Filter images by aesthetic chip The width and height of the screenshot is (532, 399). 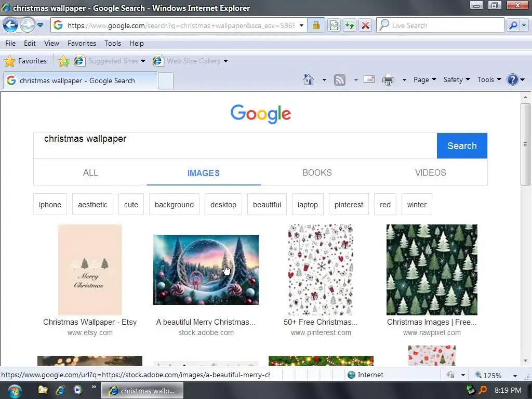[x=92, y=205]
